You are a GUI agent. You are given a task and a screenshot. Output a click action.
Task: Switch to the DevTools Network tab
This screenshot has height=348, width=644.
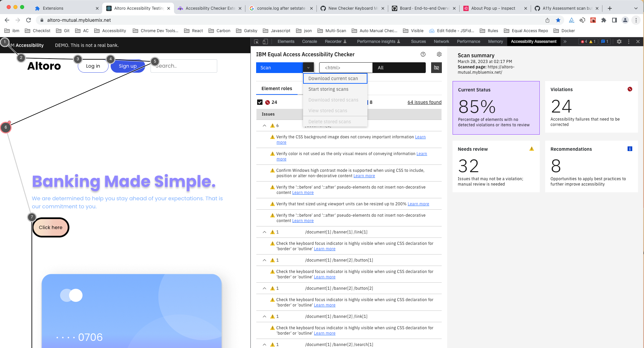(442, 42)
